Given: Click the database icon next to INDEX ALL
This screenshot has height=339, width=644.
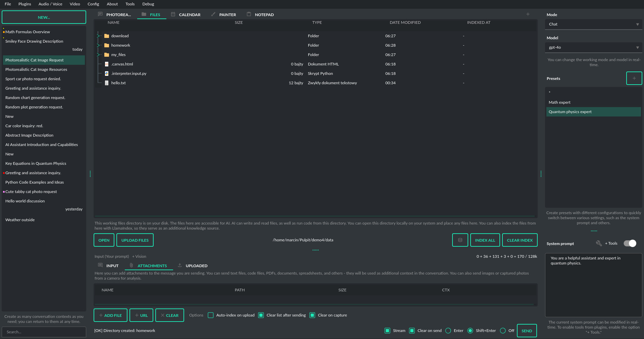Looking at the screenshot, I should coord(460,240).
